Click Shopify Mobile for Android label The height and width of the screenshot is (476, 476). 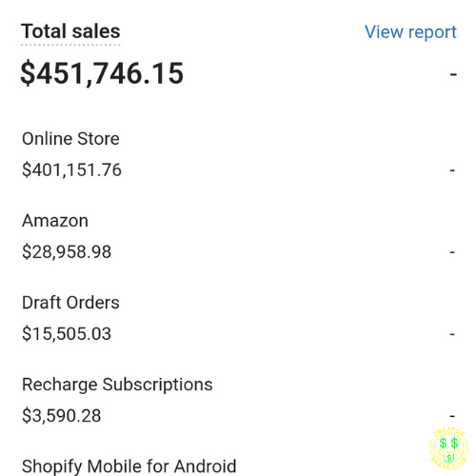129,466
